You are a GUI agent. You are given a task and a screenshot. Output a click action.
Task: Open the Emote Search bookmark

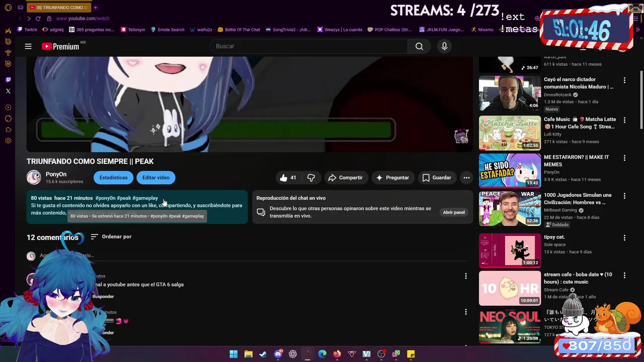pyautogui.click(x=168, y=30)
